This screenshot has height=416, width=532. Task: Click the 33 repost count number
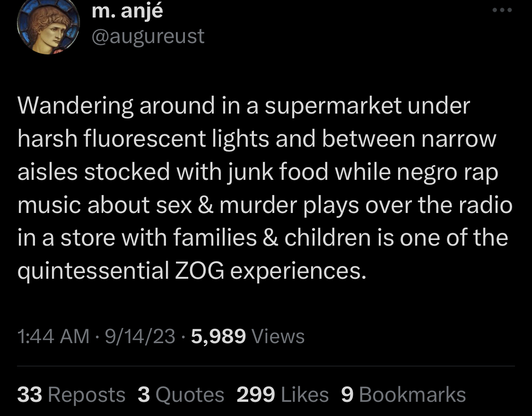(30, 395)
